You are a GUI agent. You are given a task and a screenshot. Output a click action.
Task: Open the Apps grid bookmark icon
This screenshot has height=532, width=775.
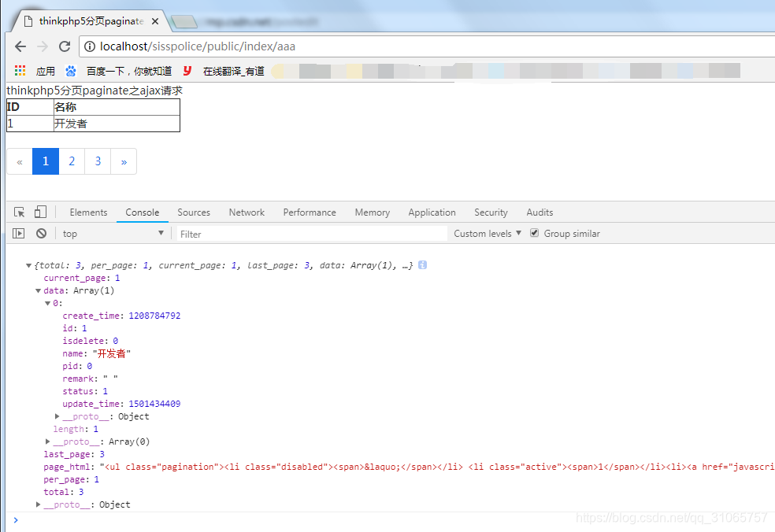(20, 71)
